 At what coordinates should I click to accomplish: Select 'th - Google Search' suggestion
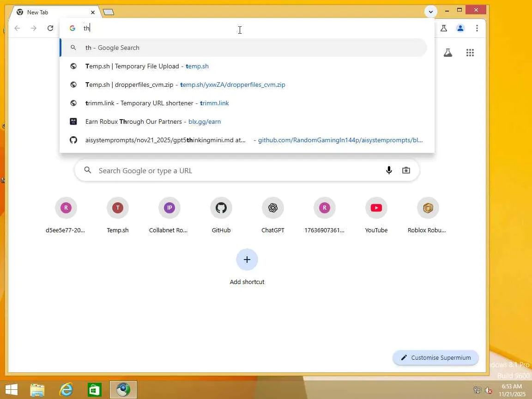[244, 48]
